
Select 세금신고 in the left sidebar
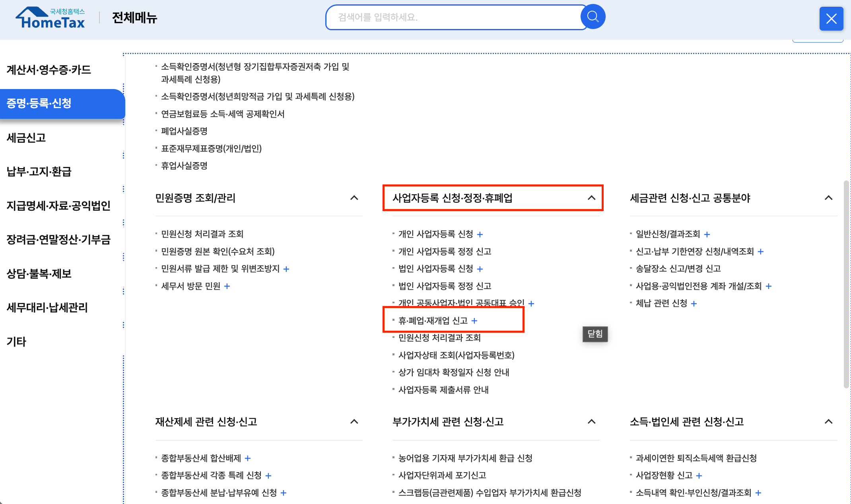click(x=26, y=138)
